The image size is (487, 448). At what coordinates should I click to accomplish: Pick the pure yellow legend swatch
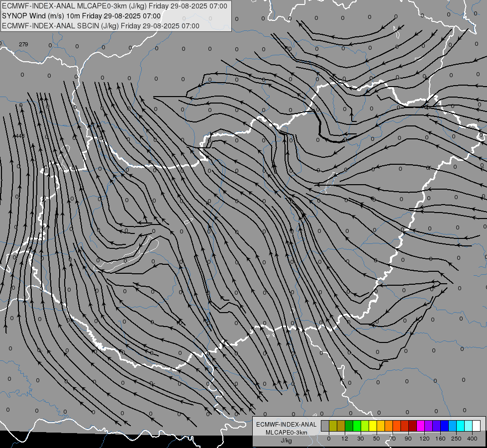373,426
